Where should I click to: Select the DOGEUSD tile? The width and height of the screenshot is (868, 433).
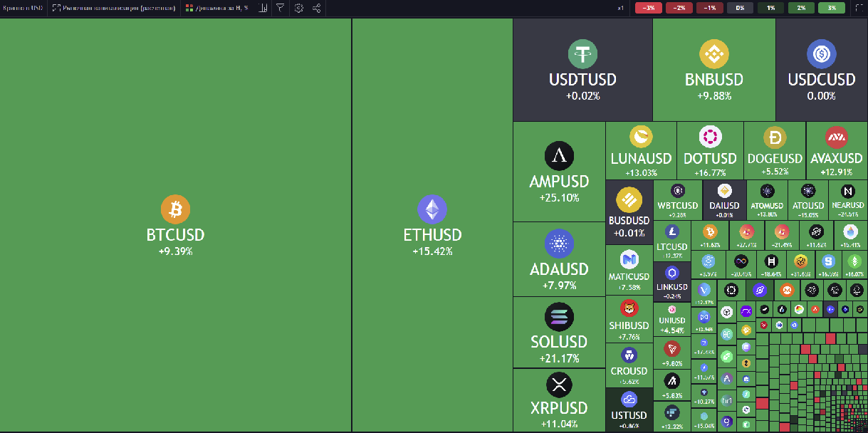(775, 151)
